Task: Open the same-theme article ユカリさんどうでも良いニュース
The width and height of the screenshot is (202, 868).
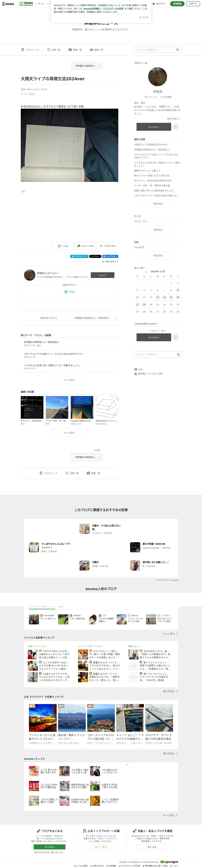Action: pyautogui.click(x=53, y=354)
